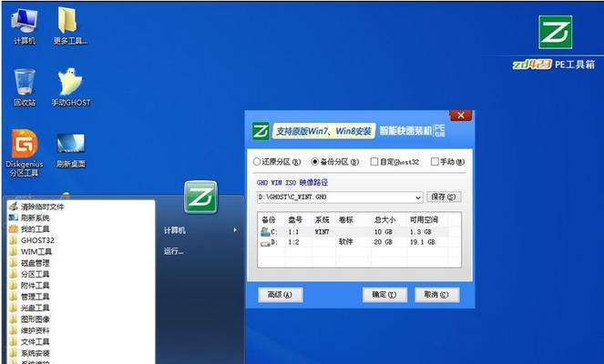Confirm with the 确定 button

(x=384, y=295)
